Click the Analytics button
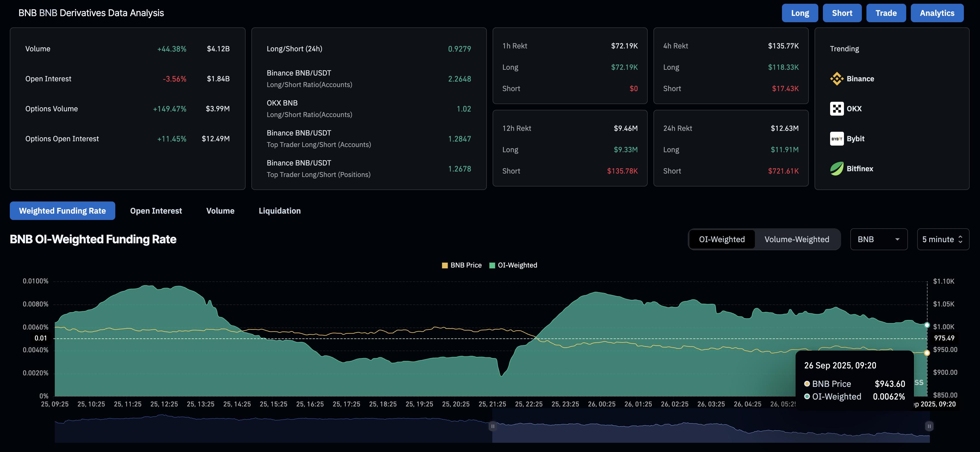Image resolution: width=980 pixels, height=452 pixels. pos(937,13)
